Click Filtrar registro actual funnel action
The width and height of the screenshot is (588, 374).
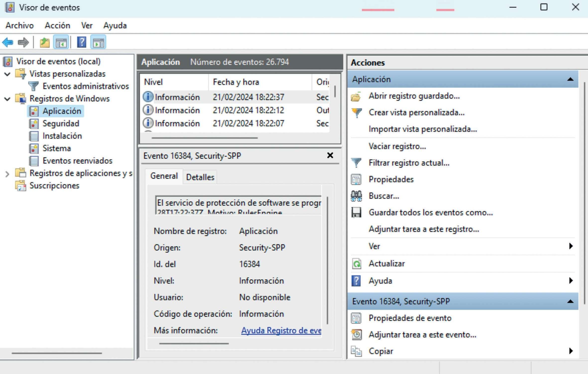(409, 163)
